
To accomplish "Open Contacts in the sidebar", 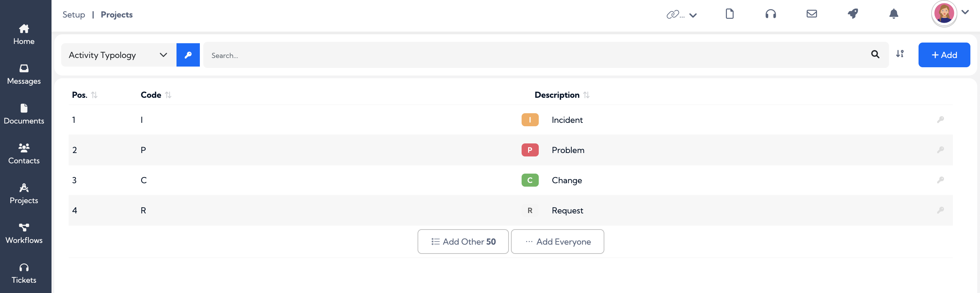I will click(24, 154).
